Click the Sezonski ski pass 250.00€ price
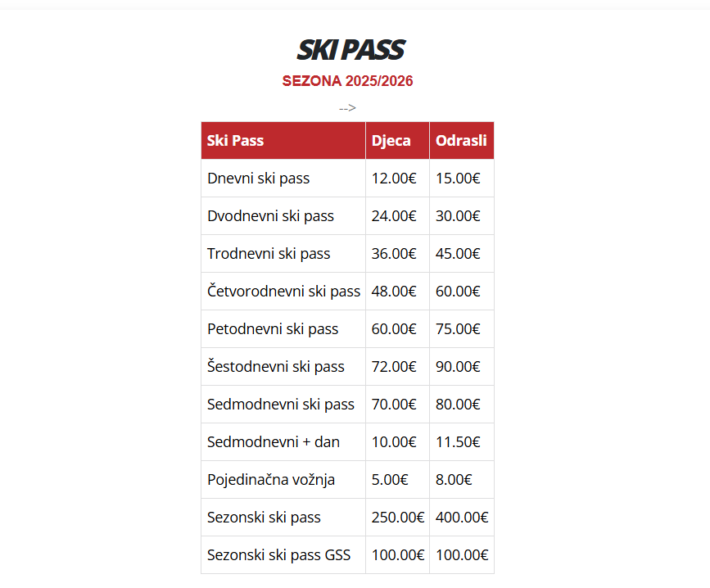710x588 pixels. (x=398, y=518)
